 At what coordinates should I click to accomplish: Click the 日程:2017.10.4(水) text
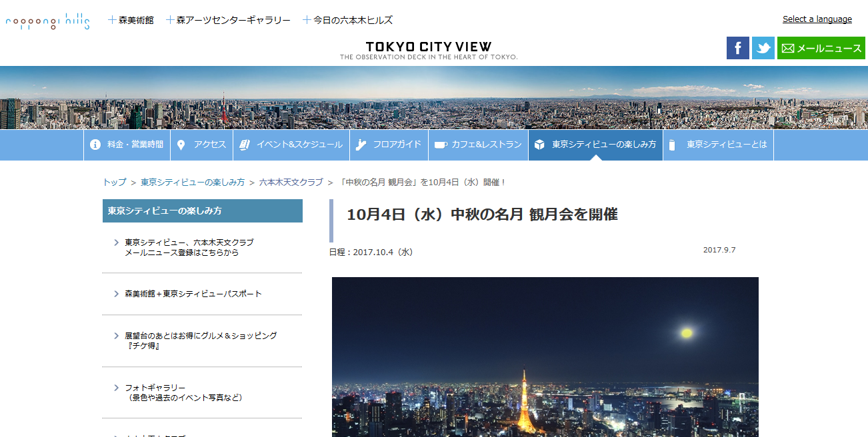coord(371,252)
